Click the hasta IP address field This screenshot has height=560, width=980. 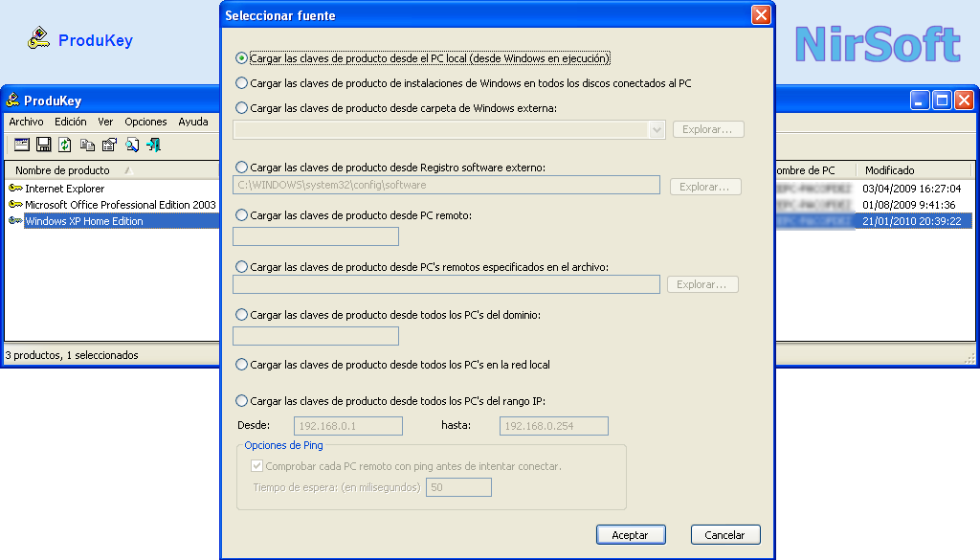(554, 426)
